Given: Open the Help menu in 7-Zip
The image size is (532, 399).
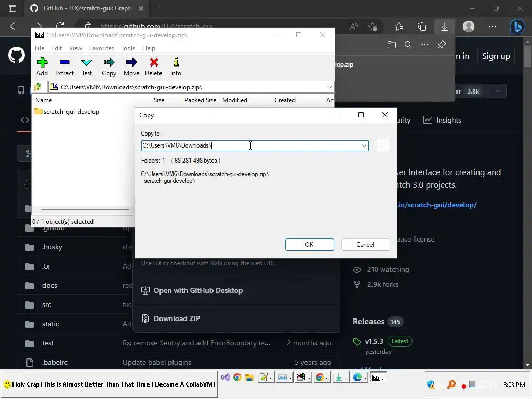Looking at the screenshot, I should pos(149,48).
